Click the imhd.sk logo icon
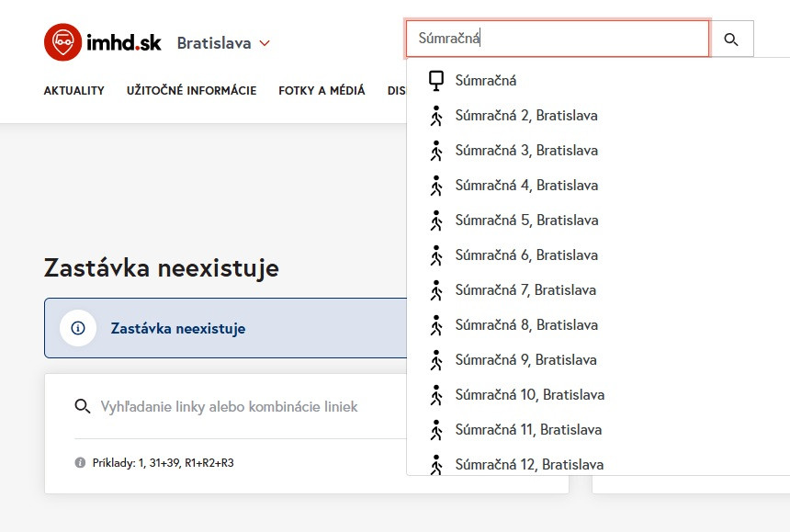 point(62,42)
